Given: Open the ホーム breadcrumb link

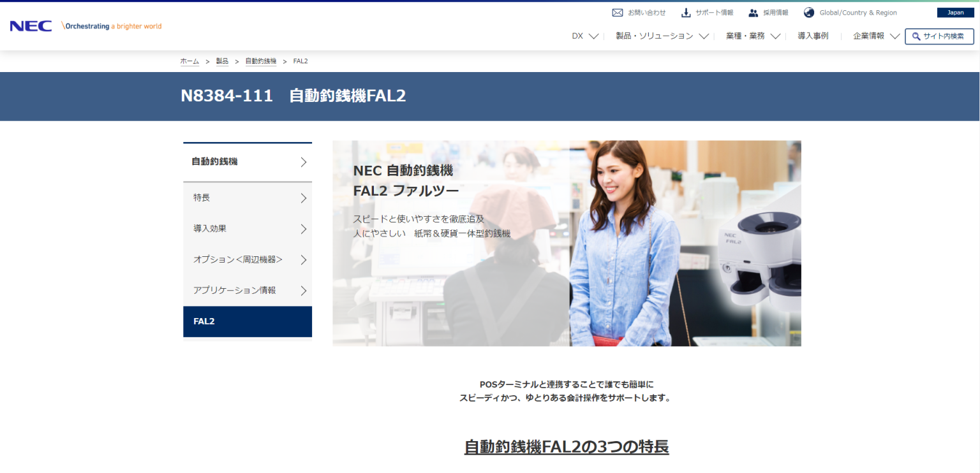Looking at the screenshot, I should point(189,61).
